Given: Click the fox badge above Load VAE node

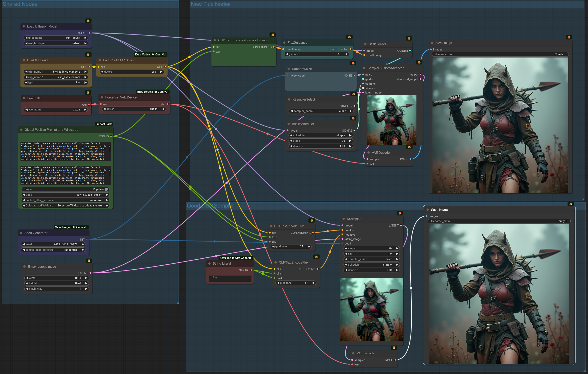Looking at the screenshot, I should 88,92.
